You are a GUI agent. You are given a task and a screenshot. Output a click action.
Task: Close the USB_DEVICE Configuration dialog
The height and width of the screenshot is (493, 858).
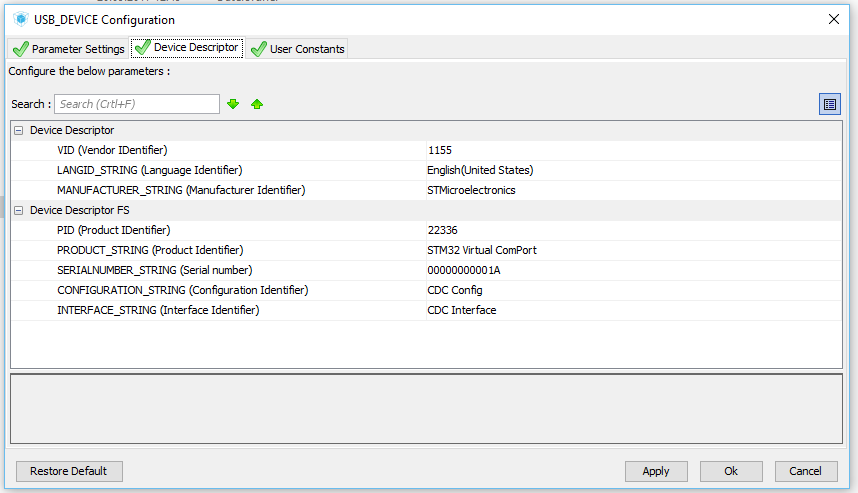(x=833, y=19)
